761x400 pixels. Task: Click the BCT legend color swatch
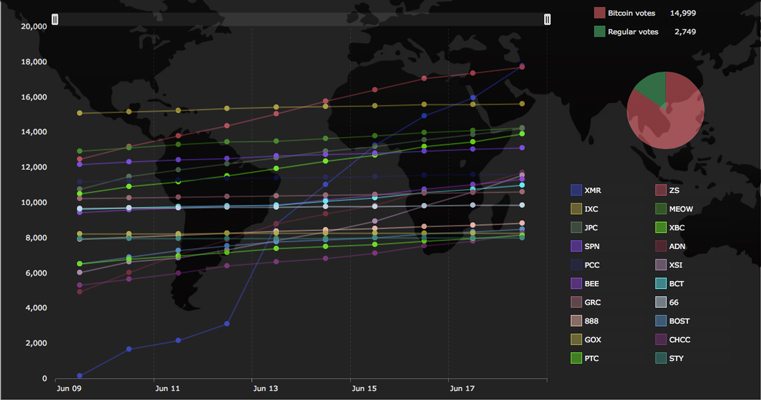[661, 283]
